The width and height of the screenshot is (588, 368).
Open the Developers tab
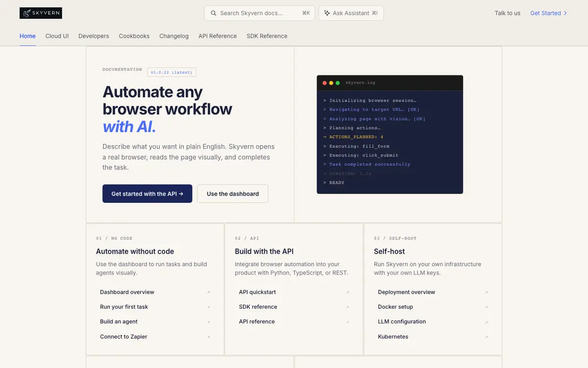pos(94,36)
